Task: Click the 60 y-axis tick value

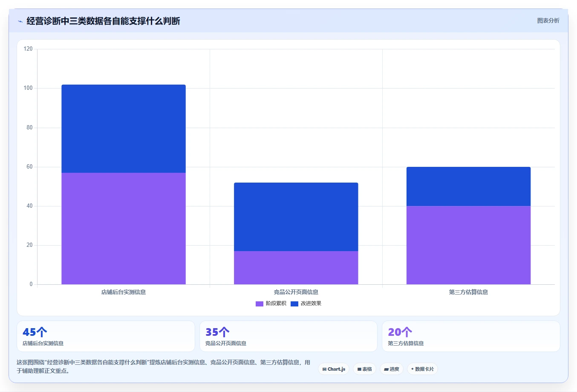Action: pos(29,167)
